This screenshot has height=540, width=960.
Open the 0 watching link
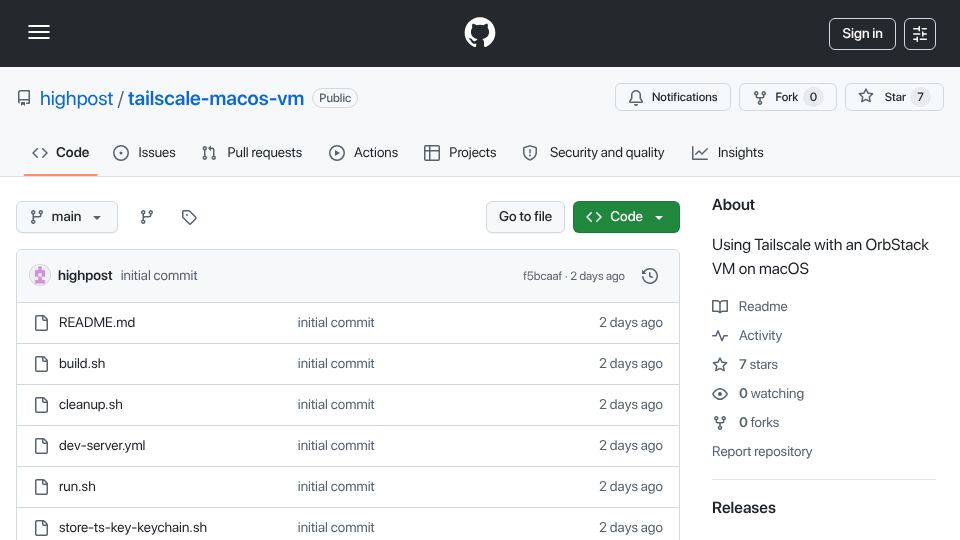click(x=758, y=394)
